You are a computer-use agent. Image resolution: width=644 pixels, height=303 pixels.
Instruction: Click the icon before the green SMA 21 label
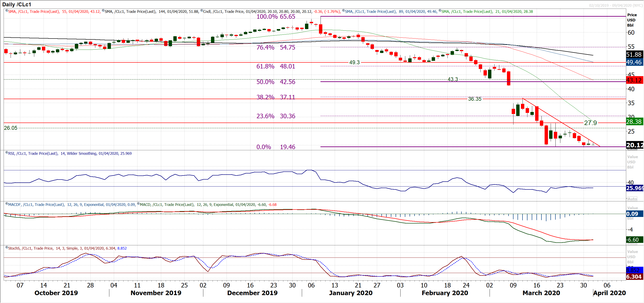coord(440,11)
